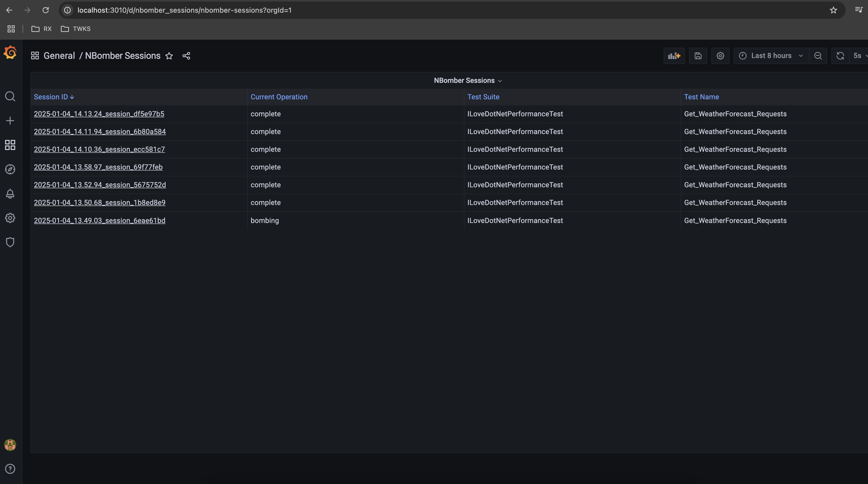The width and height of the screenshot is (868, 484).
Task: Click ILoveDotNetPerformanceTest in session_ecc581c7 row
Action: 515,150
